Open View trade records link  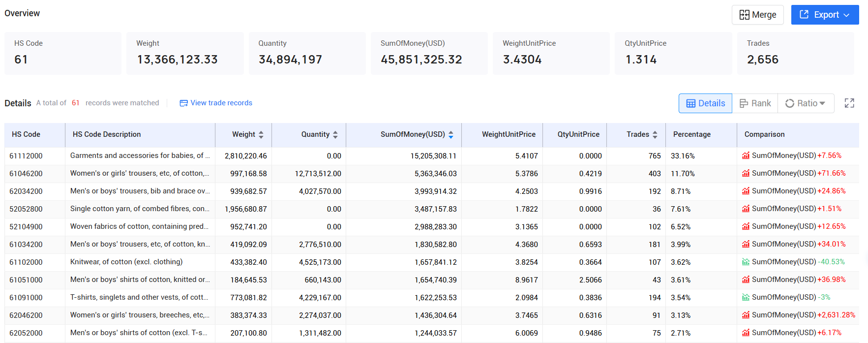(x=216, y=103)
